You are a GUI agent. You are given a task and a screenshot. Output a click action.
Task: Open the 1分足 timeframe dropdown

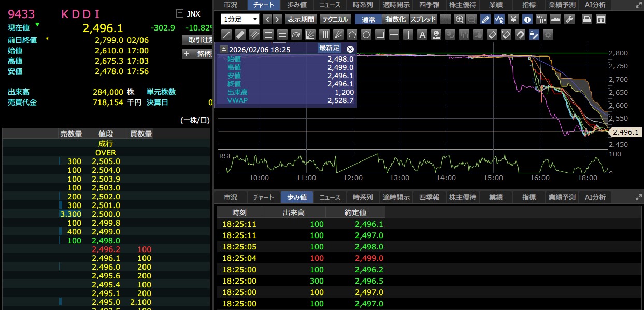click(x=240, y=20)
